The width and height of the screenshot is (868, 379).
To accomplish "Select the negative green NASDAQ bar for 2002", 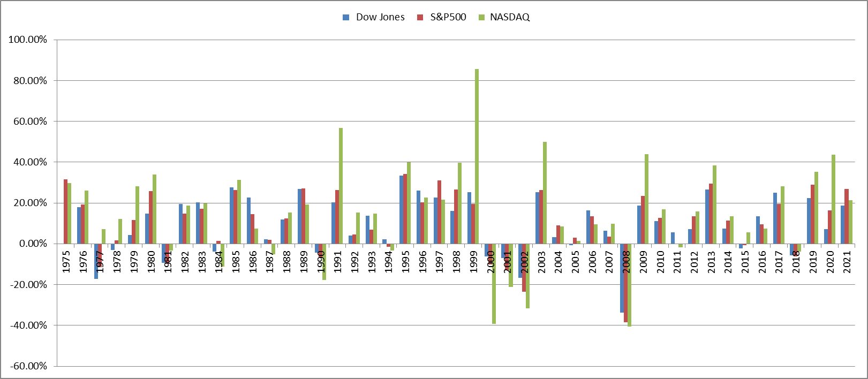I will coord(527,276).
